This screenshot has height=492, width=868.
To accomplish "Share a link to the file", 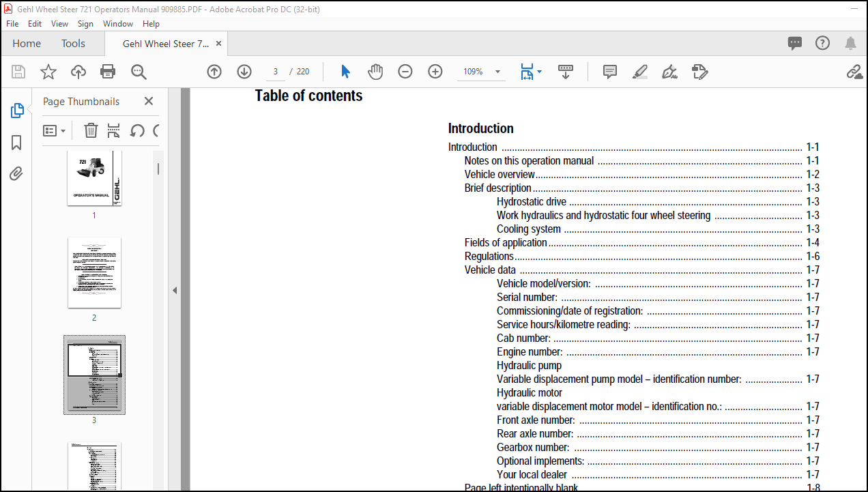I will pyautogui.click(x=854, y=72).
